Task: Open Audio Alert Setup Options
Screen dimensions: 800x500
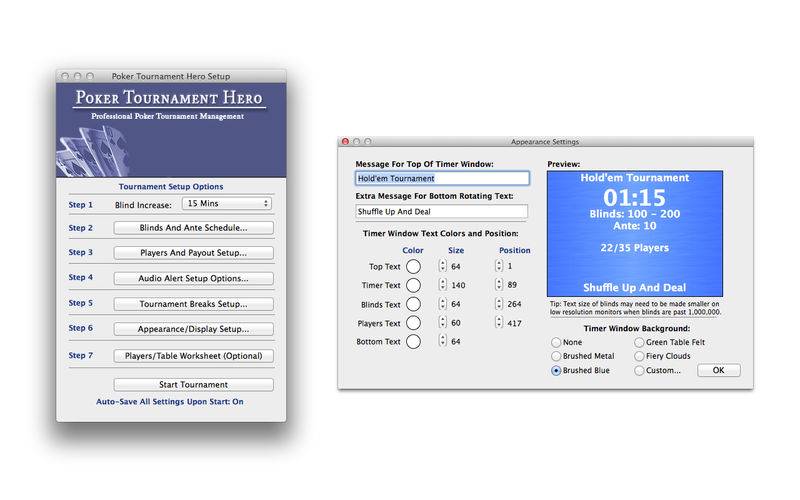Action: click(193, 279)
